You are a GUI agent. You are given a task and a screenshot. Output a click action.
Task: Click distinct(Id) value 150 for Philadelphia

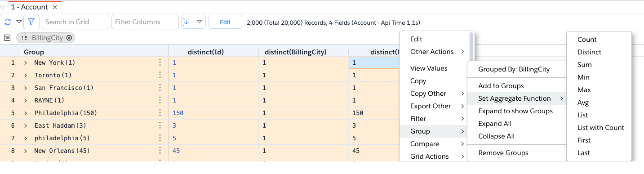pos(178,113)
